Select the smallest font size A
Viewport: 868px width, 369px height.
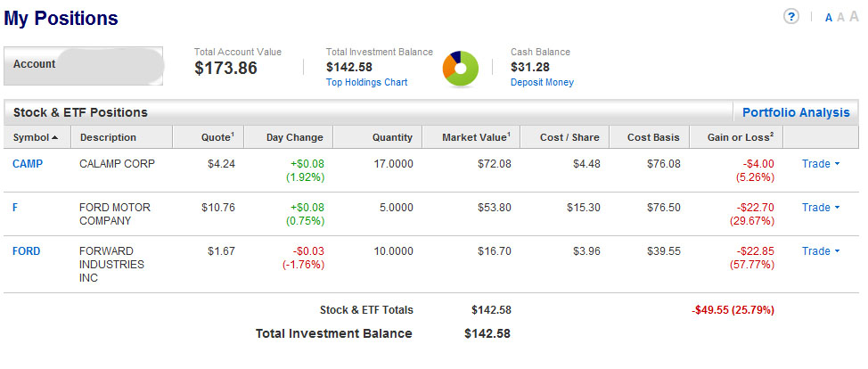(x=829, y=18)
